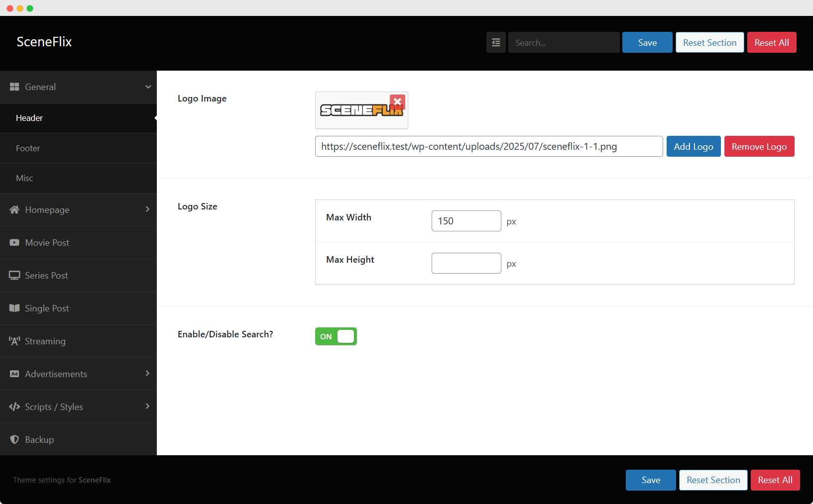This screenshot has height=504, width=813.
Task: Click the bottom Save button
Action: (651, 480)
